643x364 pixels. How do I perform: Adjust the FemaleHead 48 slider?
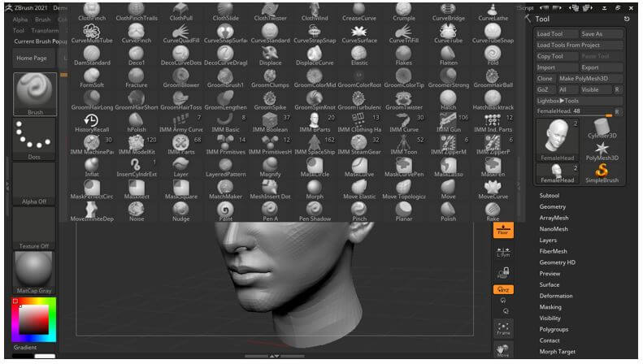point(574,111)
